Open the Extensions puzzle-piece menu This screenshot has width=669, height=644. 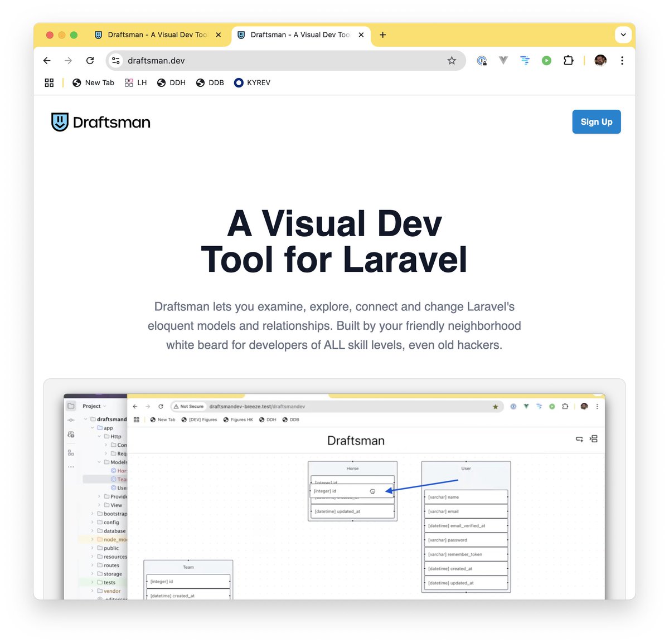click(x=568, y=60)
